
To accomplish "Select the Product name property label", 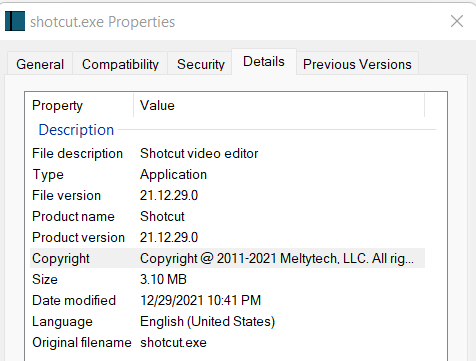I will point(73,217).
